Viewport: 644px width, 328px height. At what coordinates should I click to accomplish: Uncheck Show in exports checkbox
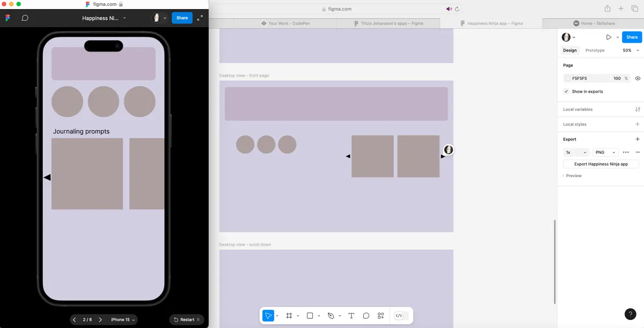click(567, 92)
